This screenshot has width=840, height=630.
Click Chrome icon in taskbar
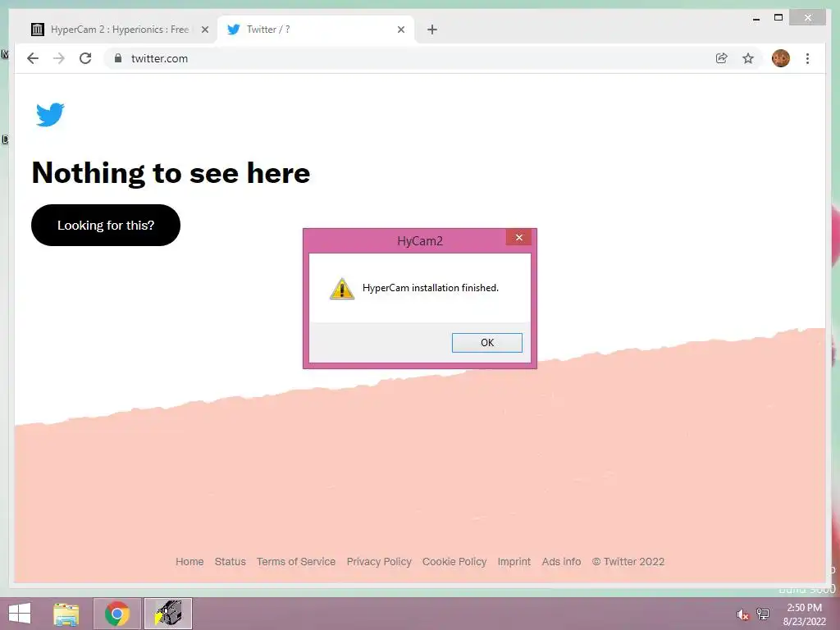point(116,614)
